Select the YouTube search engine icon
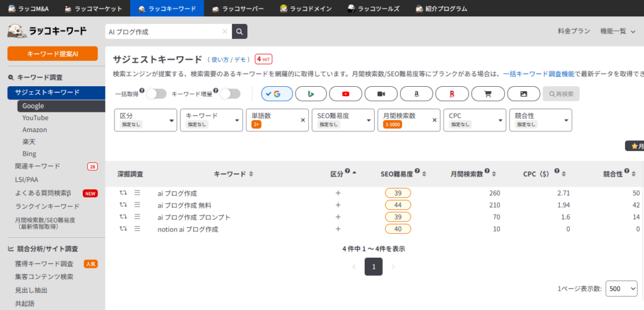The width and height of the screenshot is (644, 310). click(345, 94)
